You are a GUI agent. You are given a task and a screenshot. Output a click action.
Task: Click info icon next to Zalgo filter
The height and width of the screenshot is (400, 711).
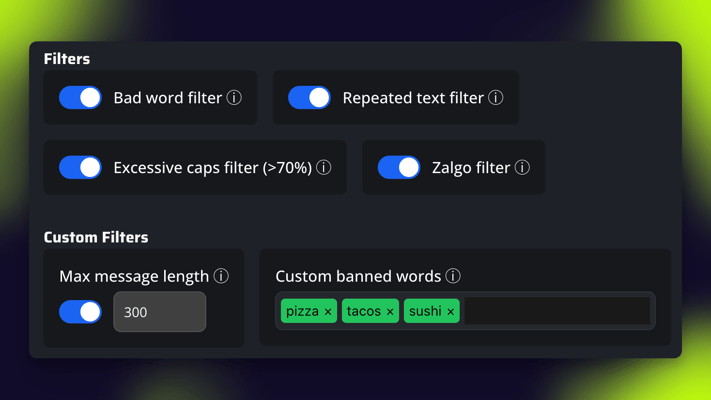coord(522,168)
